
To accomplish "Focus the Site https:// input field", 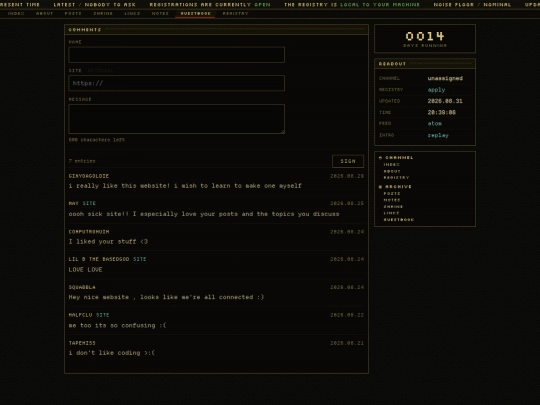I will (177, 83).
